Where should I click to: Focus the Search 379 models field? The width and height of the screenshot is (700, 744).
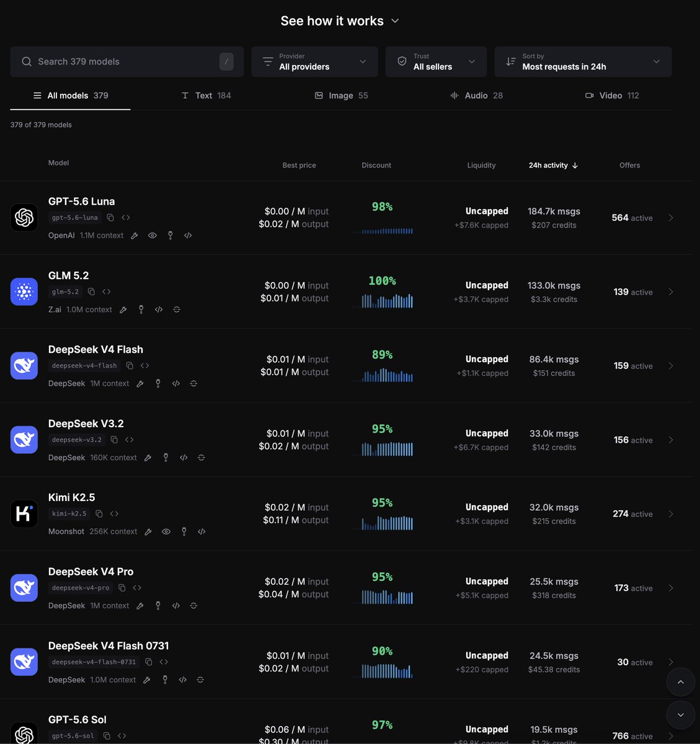pyautogui.click(x=126, y=61)
